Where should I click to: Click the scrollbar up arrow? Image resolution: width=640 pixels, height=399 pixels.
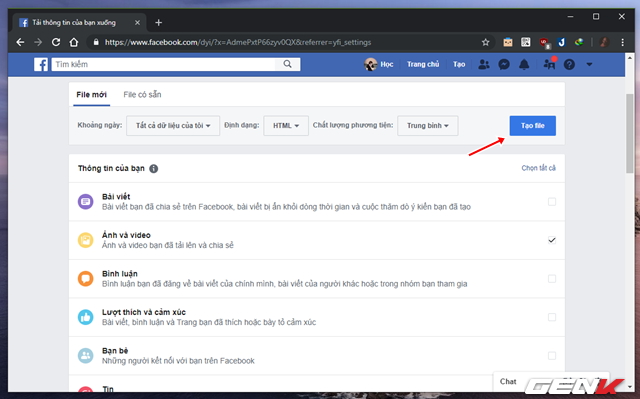coord(630,58)
